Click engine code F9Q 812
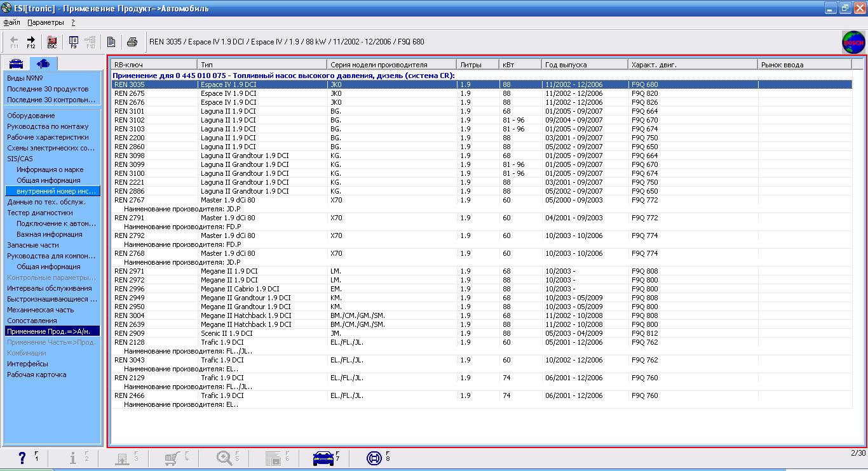The width and height of the screenshot is (868, 471). click(x=645, y=333)
